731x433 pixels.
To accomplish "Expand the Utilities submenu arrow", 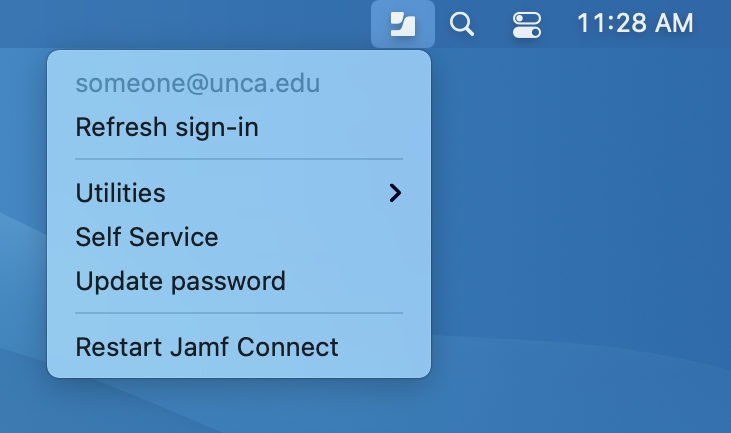I will (396, 192).
